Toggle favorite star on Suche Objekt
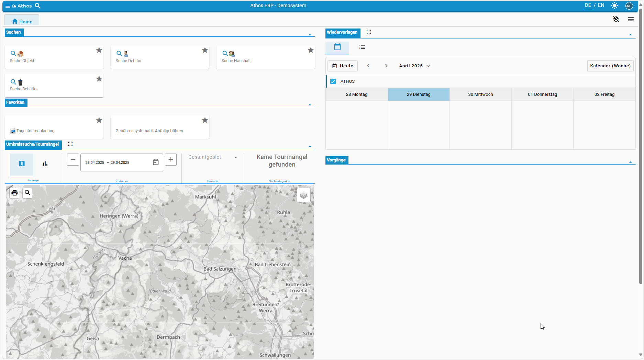This screenshot has width=644, height=360. tap(99, 50)
